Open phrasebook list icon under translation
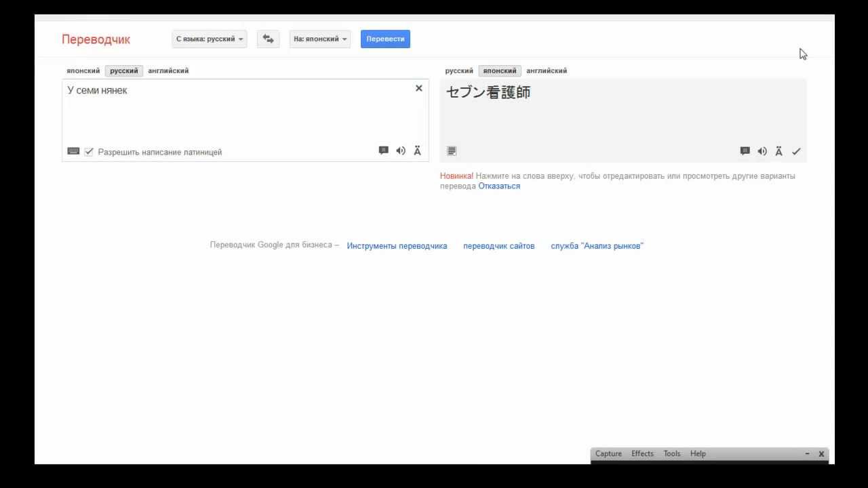This screenshot has width=868, height=488. (x=452, y=151)
